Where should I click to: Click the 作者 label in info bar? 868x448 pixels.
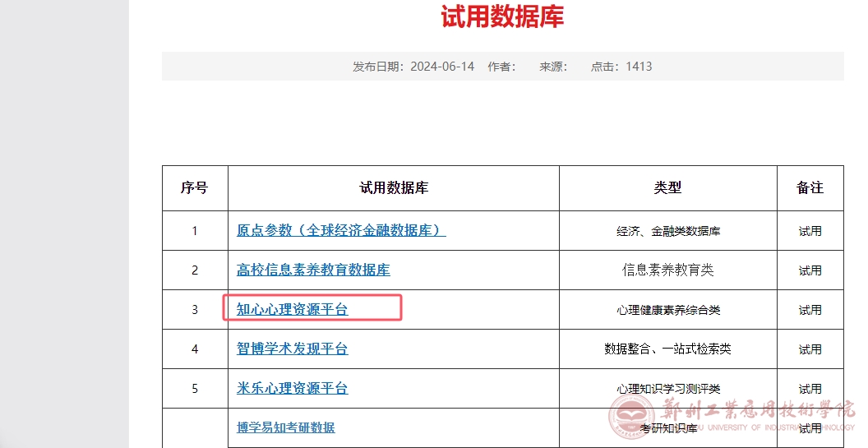click(x=501, y=67)
